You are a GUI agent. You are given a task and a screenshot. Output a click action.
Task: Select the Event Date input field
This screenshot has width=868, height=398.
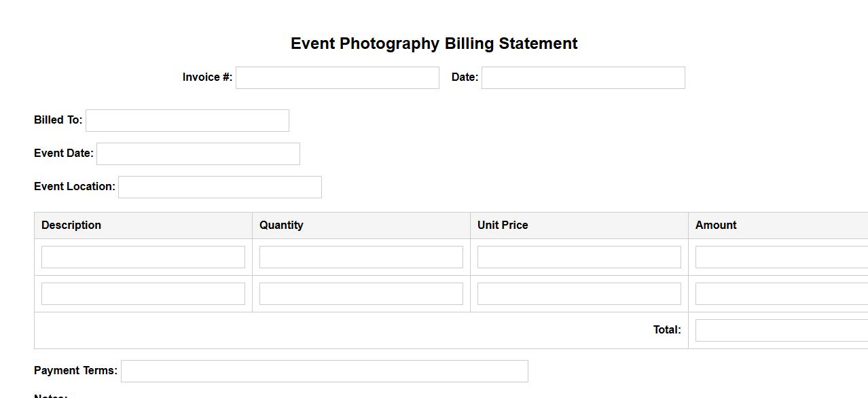tap(198, 153)
